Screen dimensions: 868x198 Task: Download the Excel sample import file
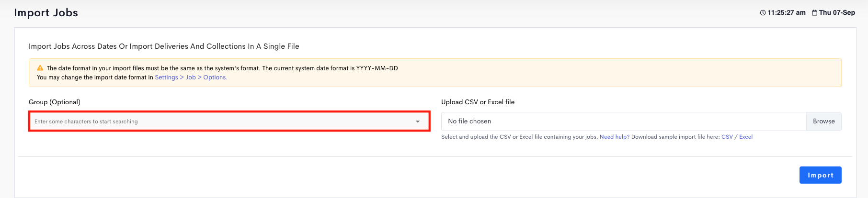point(746,137)
